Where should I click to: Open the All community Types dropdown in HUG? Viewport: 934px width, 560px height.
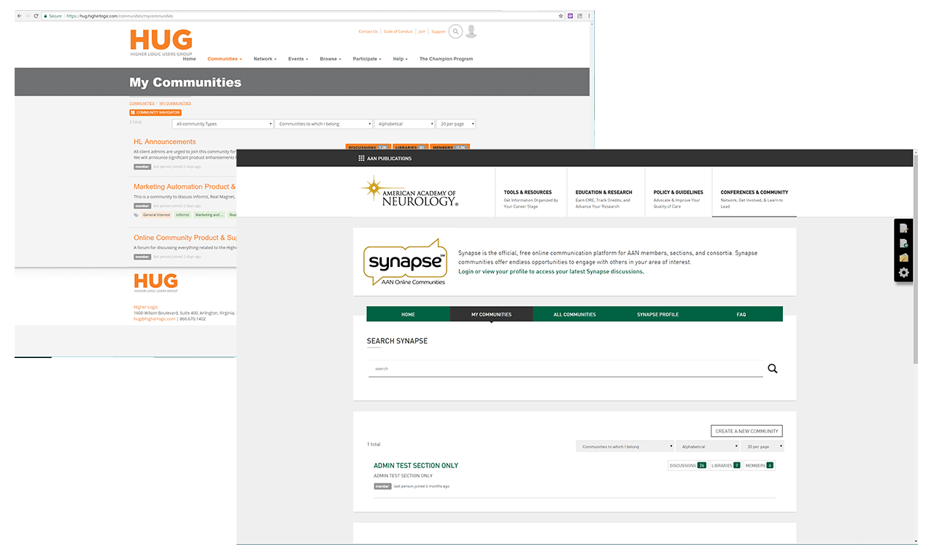coord(223,124)
